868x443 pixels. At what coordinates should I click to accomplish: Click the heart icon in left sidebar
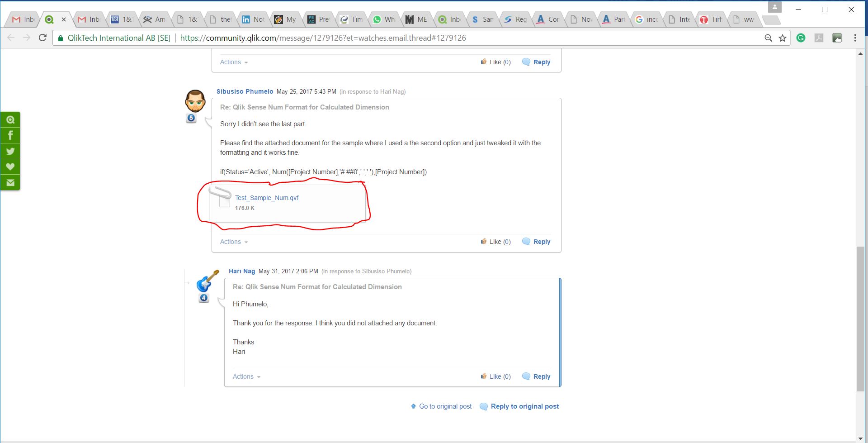pos(10,167)
